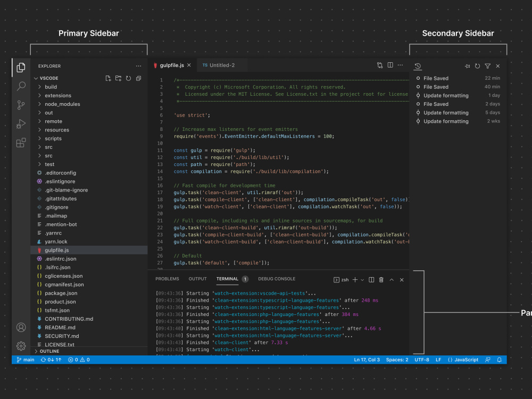The width and height of the screenshot is (532, 399).
Task: Close the secondary sidebar
Action: coord(498,66)
